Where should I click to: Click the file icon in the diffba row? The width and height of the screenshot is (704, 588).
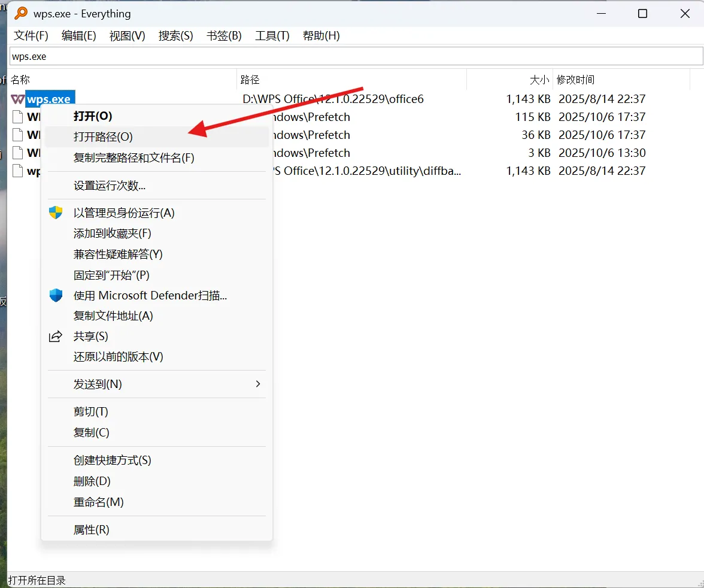17,171
